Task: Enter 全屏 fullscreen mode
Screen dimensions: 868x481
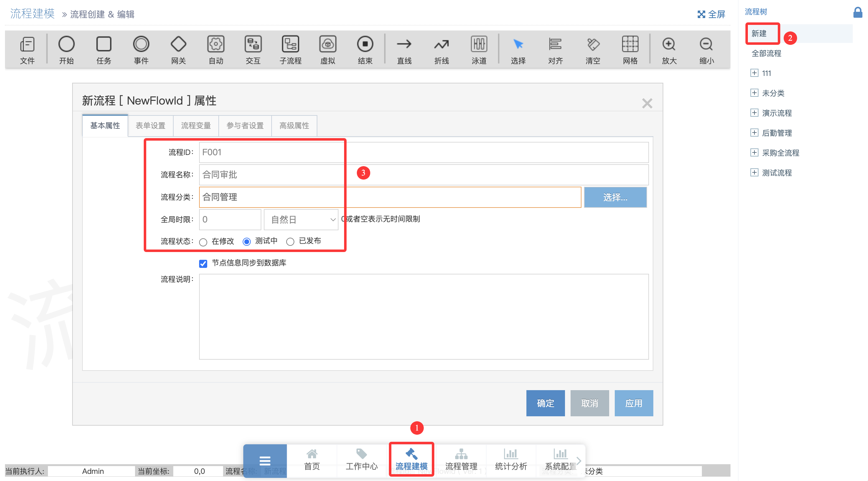Action: coord(711,14)
